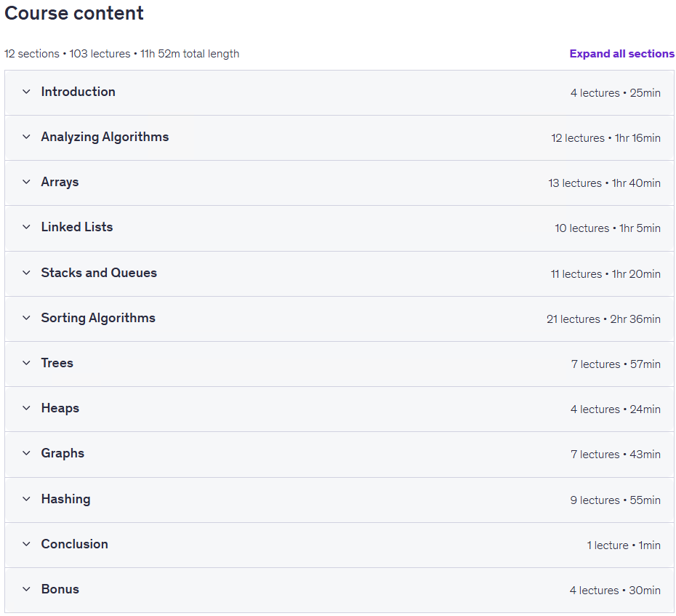Screen dimensions: 676x616
Task: Expand the Hashing section chevron
Action: tap(26, 499)
